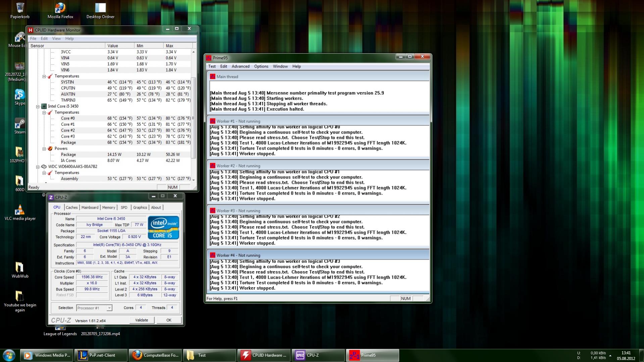This screenshot has width=644, height=362.
Task: Click the Validate button in CPU-Z
Action: coord(142,320)
